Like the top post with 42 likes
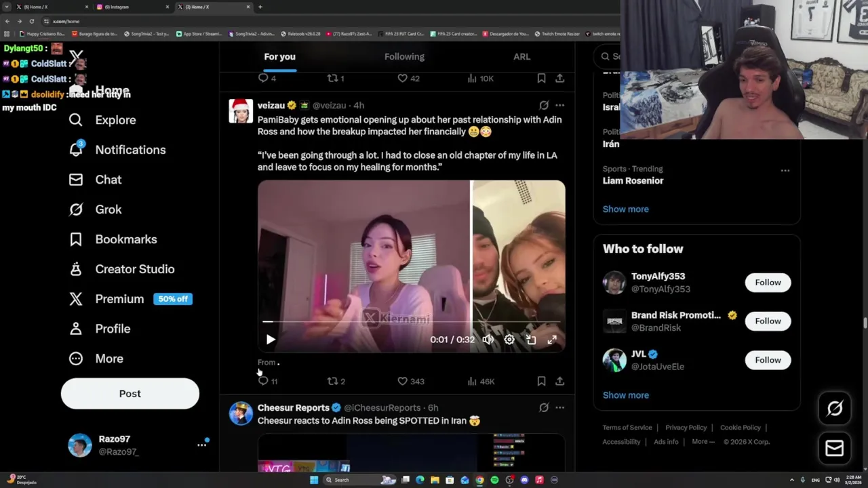868x488 pixels. click(x=402, y=78)
